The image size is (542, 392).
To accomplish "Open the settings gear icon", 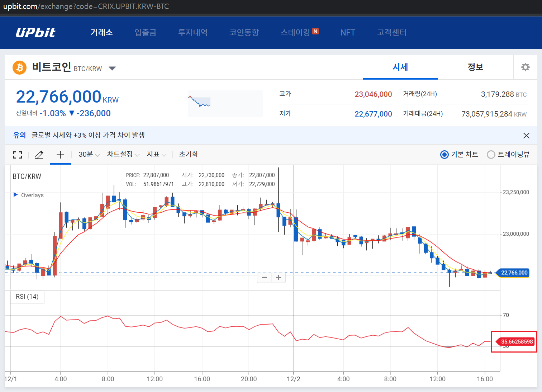I will [x=526, y=67].
